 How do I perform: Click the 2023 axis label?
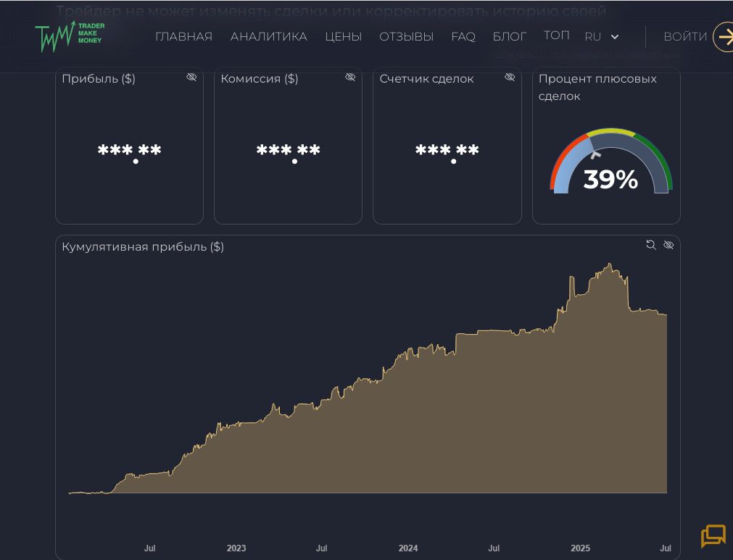coord(236,548)
